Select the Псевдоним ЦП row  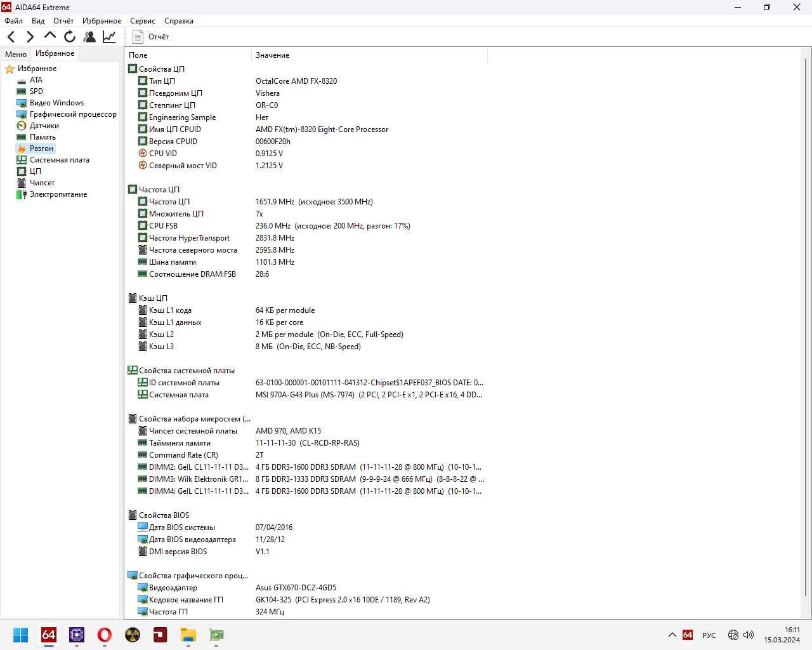tap(306, 93)
